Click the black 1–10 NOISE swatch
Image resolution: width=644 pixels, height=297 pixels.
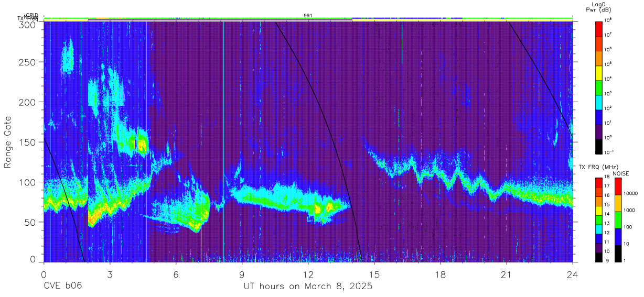(x=618, y=254)
